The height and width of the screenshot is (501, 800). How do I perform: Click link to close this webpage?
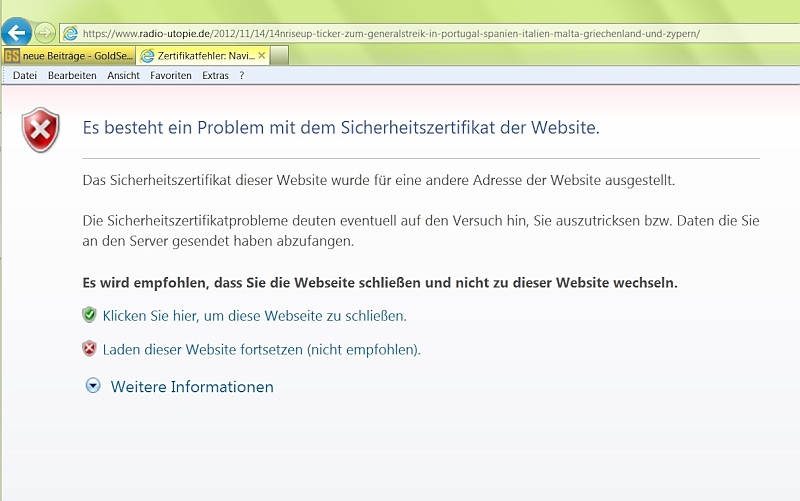(x=254, y=315)
